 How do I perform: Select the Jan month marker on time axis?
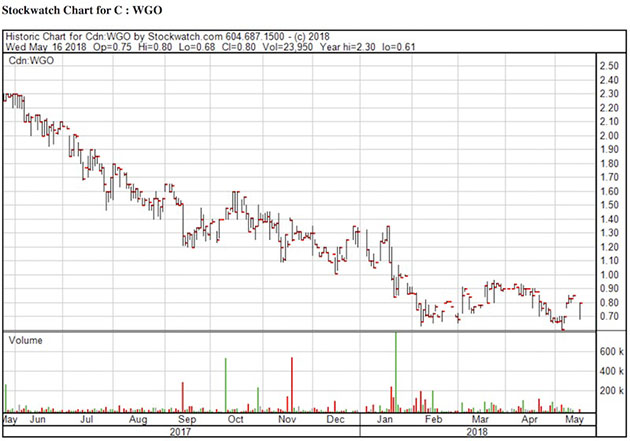tap(384, 420)
